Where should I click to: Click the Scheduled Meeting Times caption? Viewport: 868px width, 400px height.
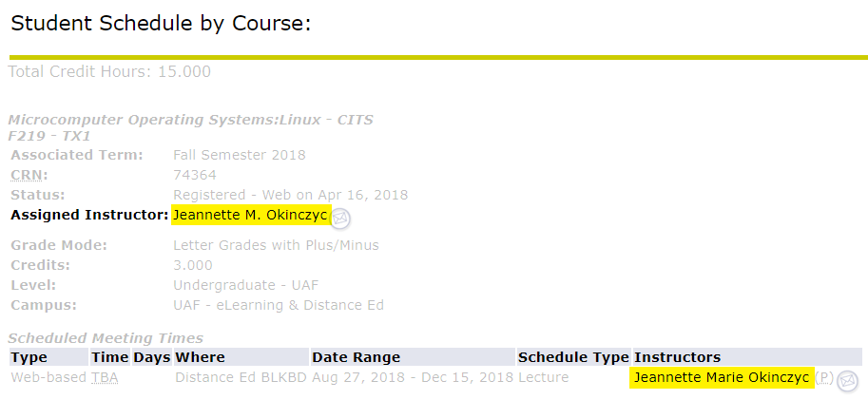(106, 338)
